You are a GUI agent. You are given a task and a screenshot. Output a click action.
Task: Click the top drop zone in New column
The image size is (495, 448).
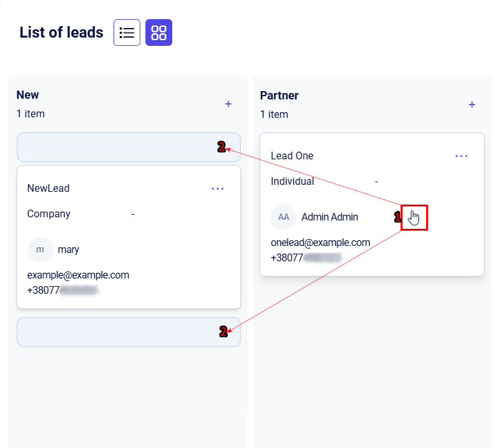coord(128,147)
